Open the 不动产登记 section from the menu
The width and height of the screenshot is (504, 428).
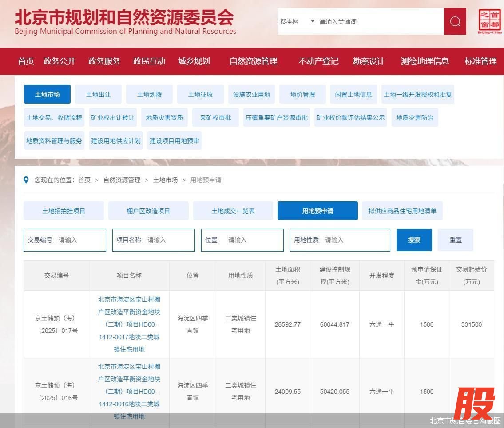pyautogui.click(x=318, y=61)
